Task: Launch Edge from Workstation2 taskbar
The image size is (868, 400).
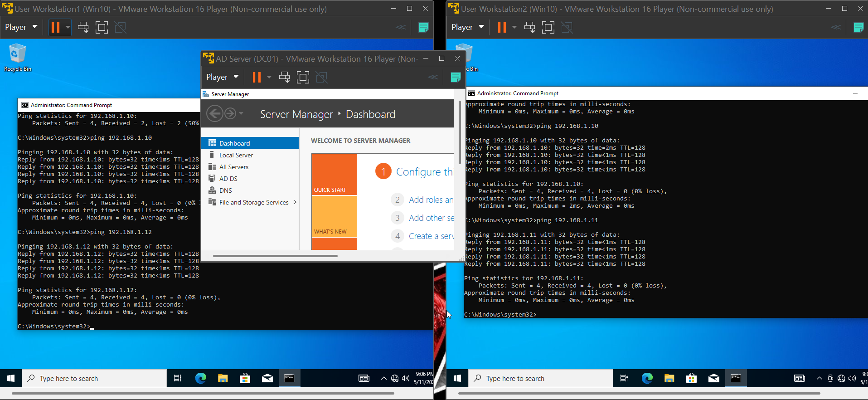Action: (x=647, y=378)
